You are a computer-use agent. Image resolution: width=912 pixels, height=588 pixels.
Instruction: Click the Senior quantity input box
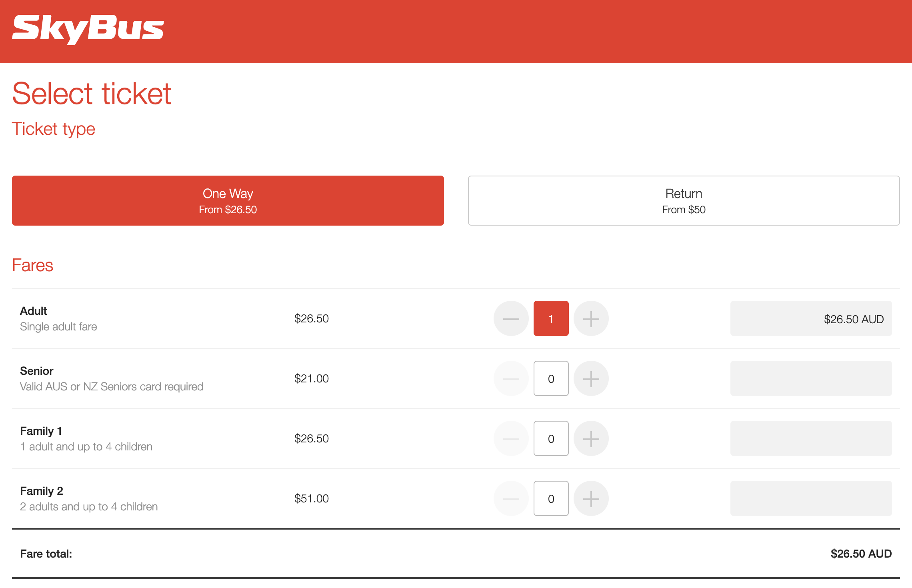pos(551,379)
